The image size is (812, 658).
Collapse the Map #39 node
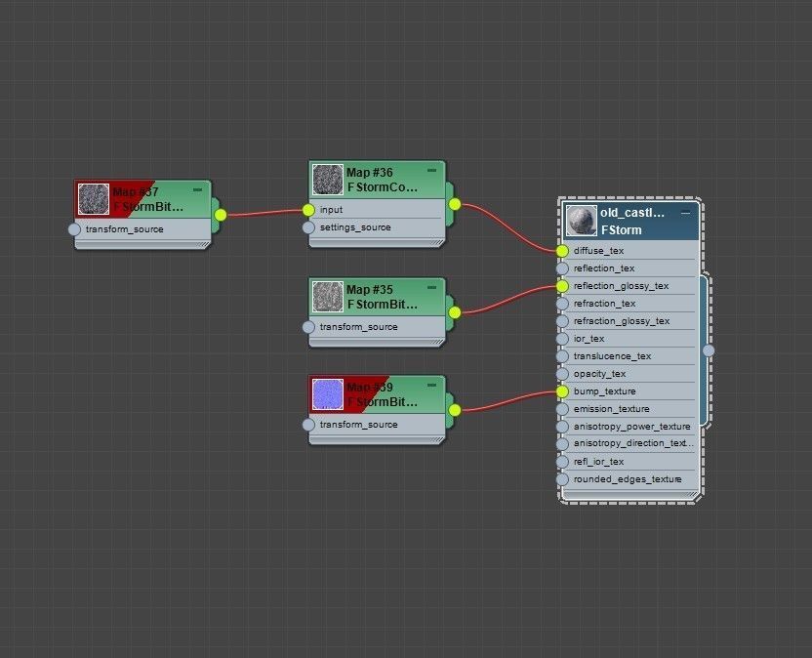click(x=431, y=385)
